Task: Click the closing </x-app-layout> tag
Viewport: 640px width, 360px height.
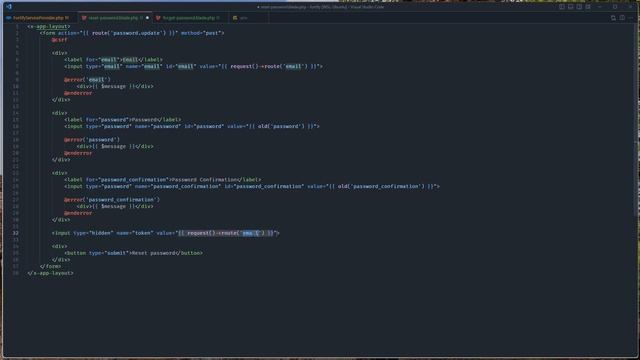Action: [51, 273]
